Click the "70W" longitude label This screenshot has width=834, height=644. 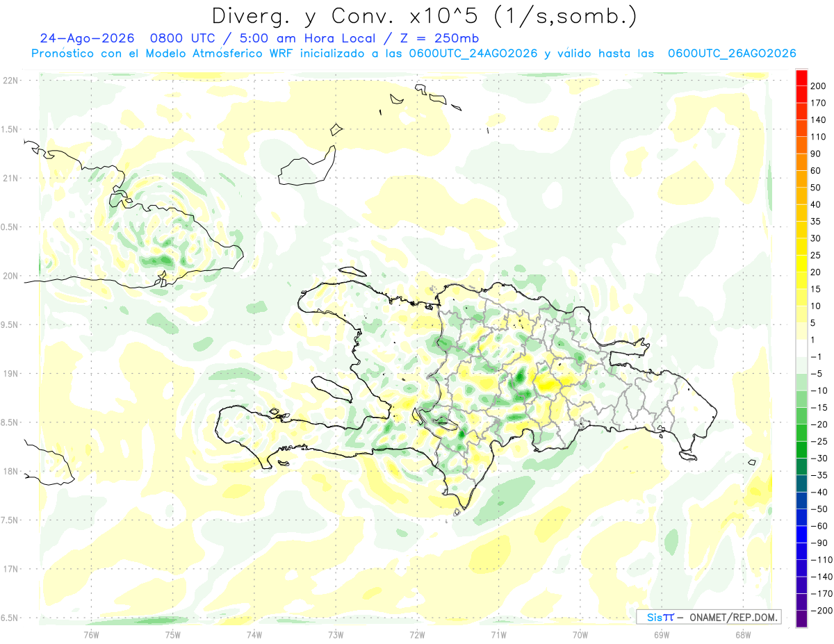point(580,634)
